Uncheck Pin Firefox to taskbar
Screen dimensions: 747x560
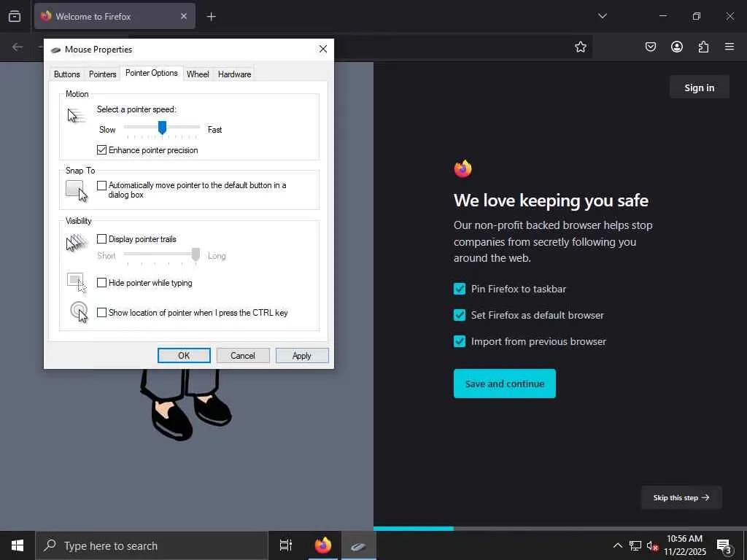460,289
